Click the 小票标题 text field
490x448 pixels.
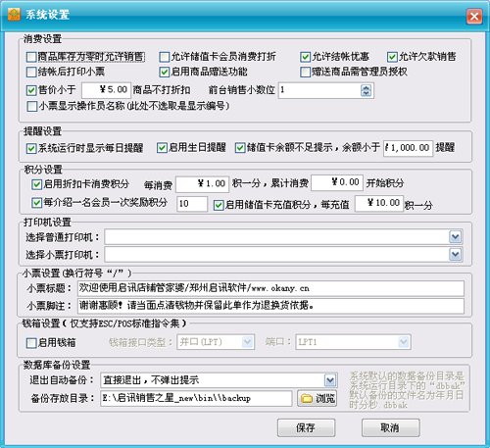[270, 288]
